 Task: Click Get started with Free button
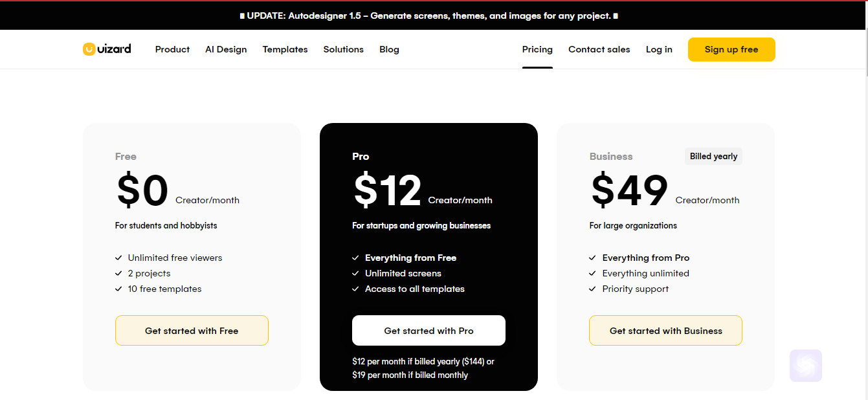[192, 331]
